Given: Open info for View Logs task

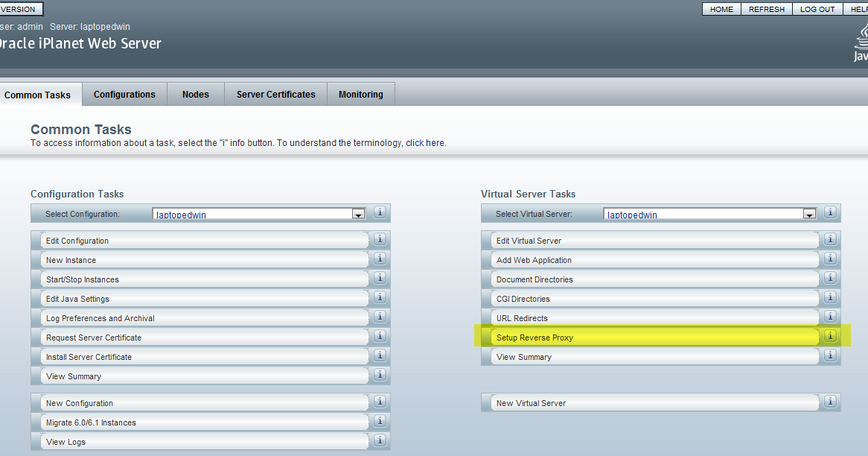Looking at the screenshot, I should (380, 440).
